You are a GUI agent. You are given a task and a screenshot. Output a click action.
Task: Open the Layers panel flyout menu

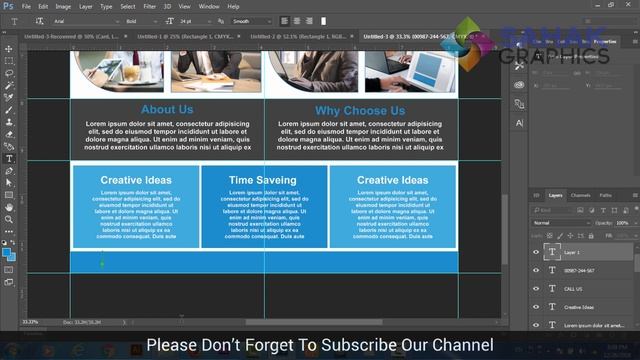[x=635, y=196]
